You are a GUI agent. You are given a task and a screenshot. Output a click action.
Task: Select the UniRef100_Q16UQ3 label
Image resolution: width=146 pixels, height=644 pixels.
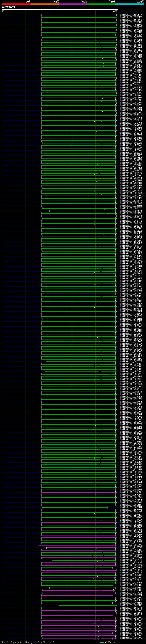point(131,590)
